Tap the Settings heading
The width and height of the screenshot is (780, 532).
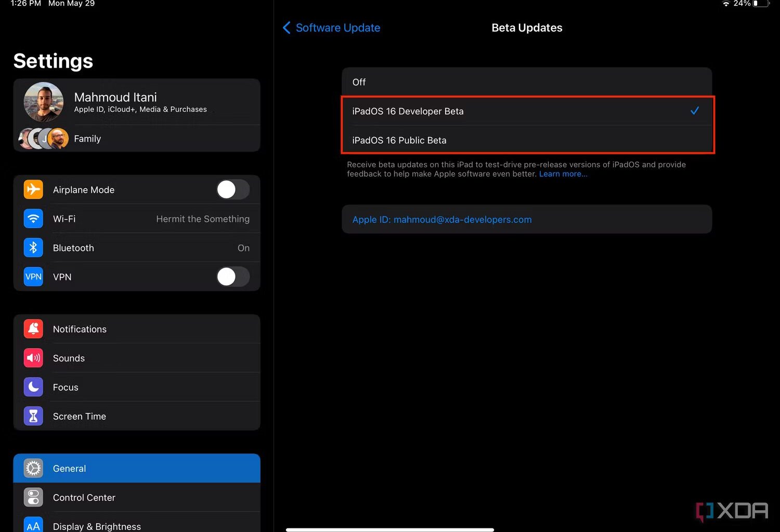pos(53,61)
